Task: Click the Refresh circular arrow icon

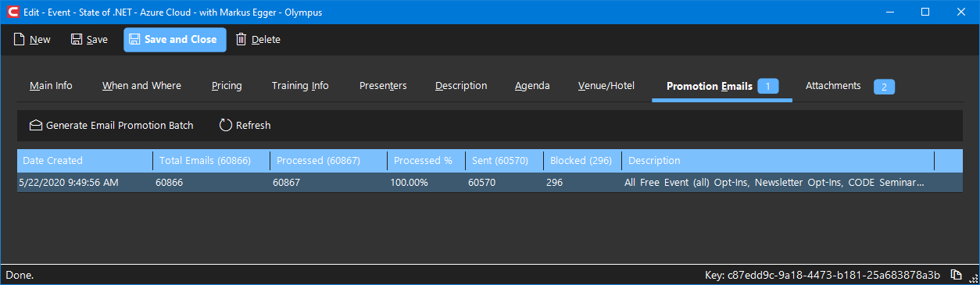Action: 226,125
